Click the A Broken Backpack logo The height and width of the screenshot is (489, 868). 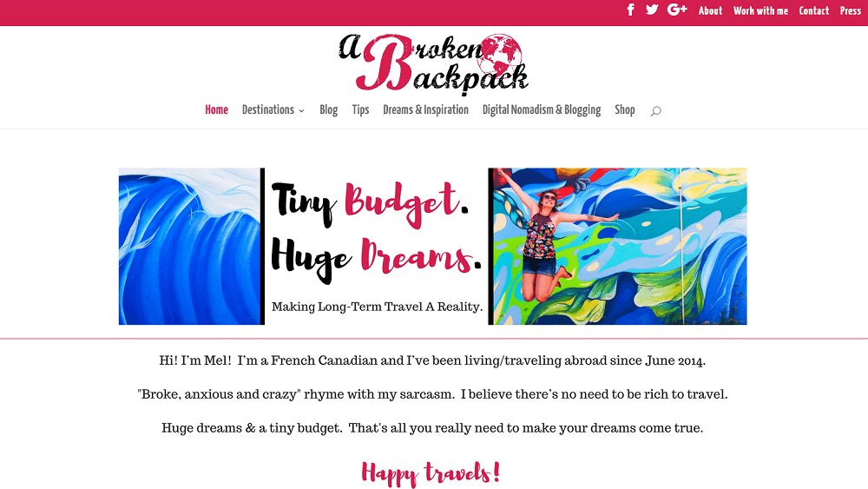433,63
